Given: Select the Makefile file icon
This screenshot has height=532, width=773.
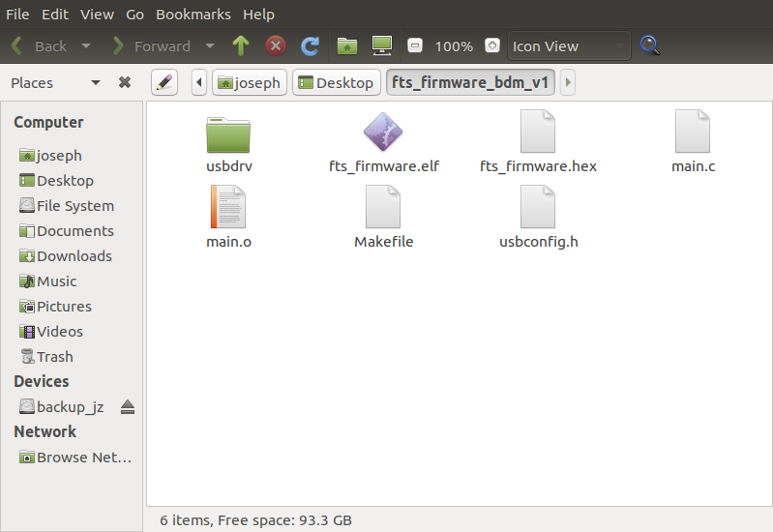Looking at the screenshot, I should point(383,207).
